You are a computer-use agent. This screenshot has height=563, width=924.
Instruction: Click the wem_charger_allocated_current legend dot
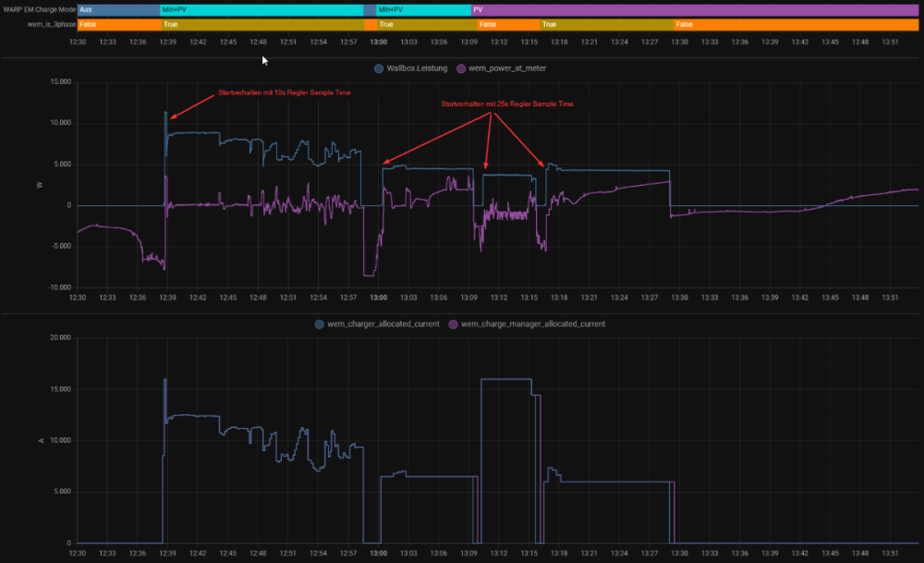pos(320,324)
